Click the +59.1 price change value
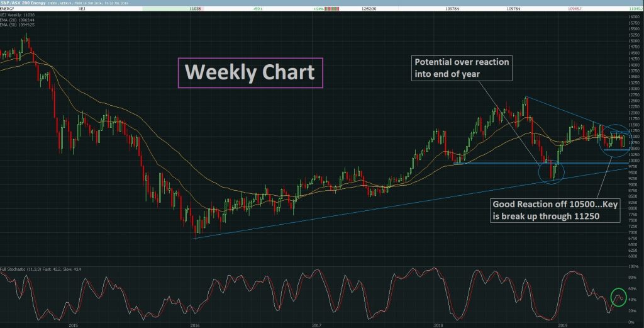644x328 pixels. [258, 9]
